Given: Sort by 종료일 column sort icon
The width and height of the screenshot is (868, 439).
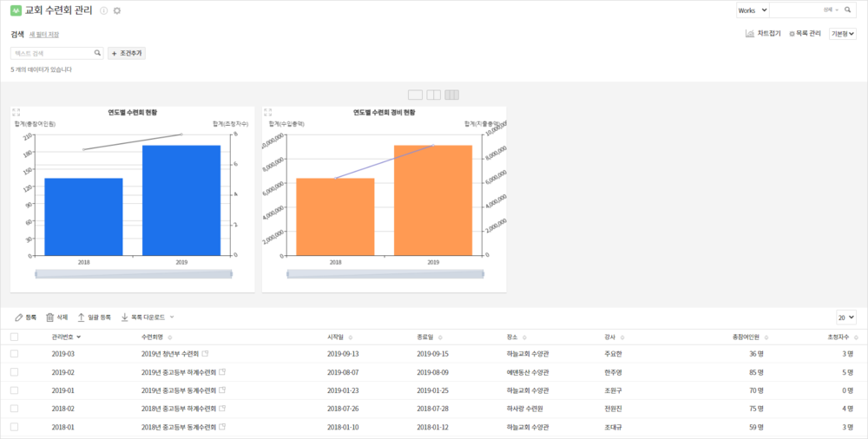Looking at the screenshot, I should pyautogui.click(x=440, y=337).
